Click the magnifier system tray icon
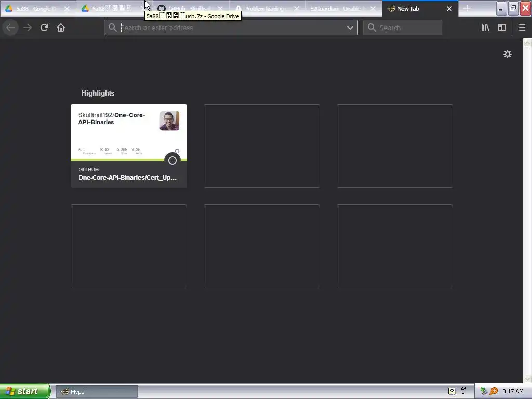Viewport: 532px width, 399px height. point(494,392)
